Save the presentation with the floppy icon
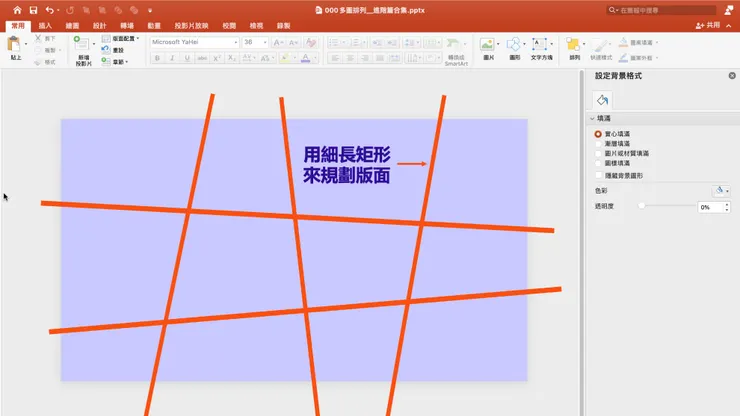The image size is (740, 416). tap(33, 10)
